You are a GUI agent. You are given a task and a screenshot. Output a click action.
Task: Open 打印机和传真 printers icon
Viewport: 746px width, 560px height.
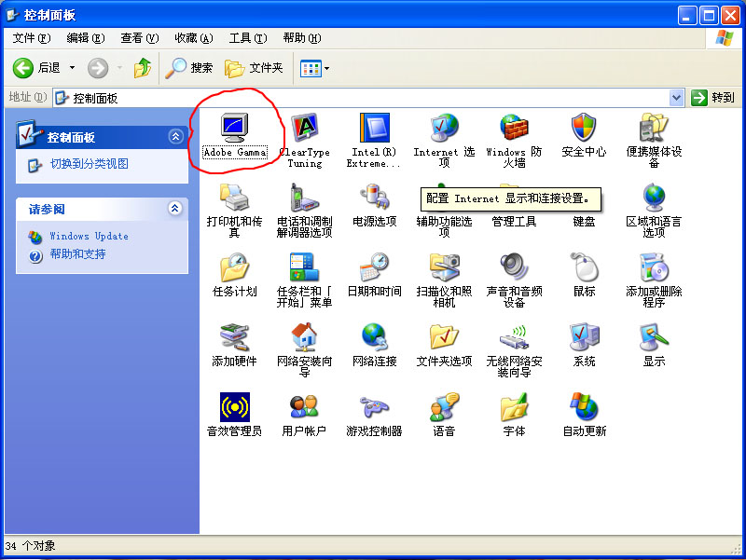[x=234, y=198]
